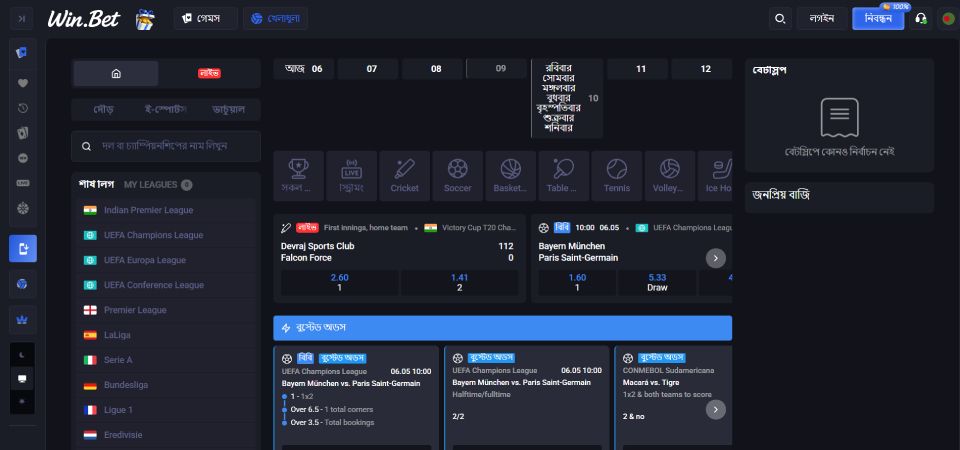The image size is (960, 450).
Task: Filter by Cricket sport icon
Action: click(x=405, y=176)
